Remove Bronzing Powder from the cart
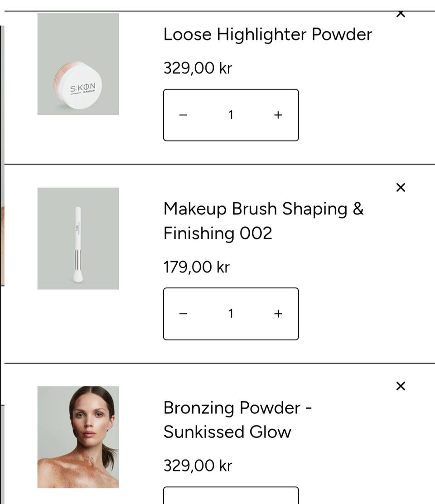 pos(401,386)
